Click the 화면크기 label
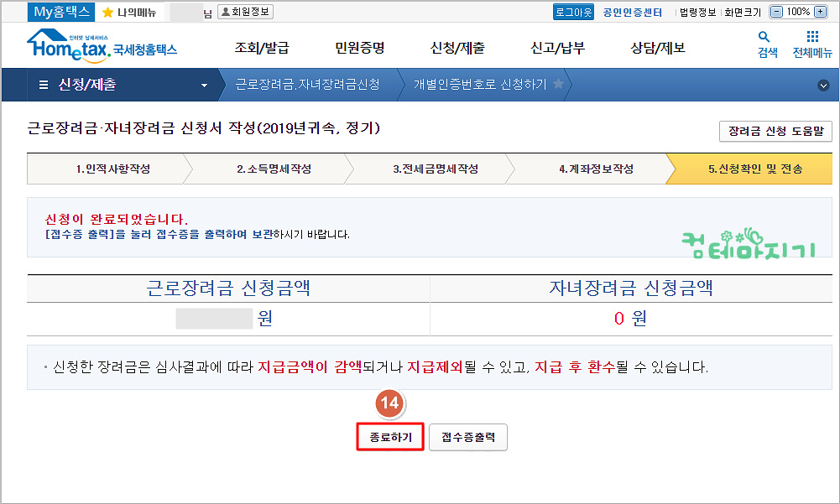This screenshot has height=504, width=840. pos(743,13)
